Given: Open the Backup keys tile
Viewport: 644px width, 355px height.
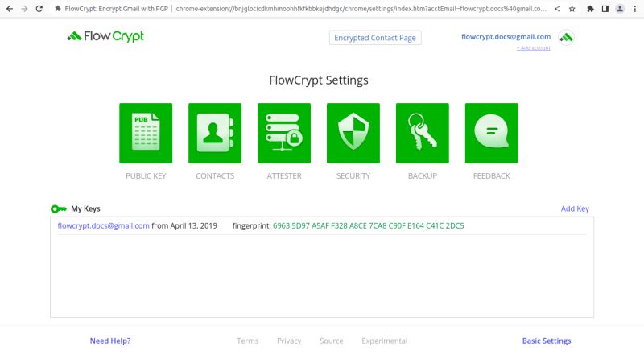Looking at the screenshot, I should pyautogui.click(x=422, y=133).
